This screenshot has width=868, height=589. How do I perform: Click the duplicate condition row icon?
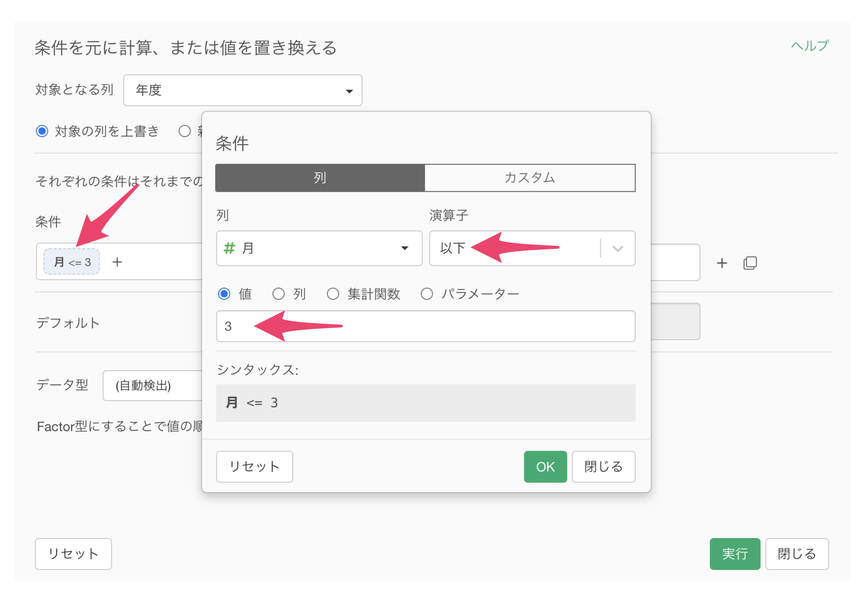tap(750, 263)
